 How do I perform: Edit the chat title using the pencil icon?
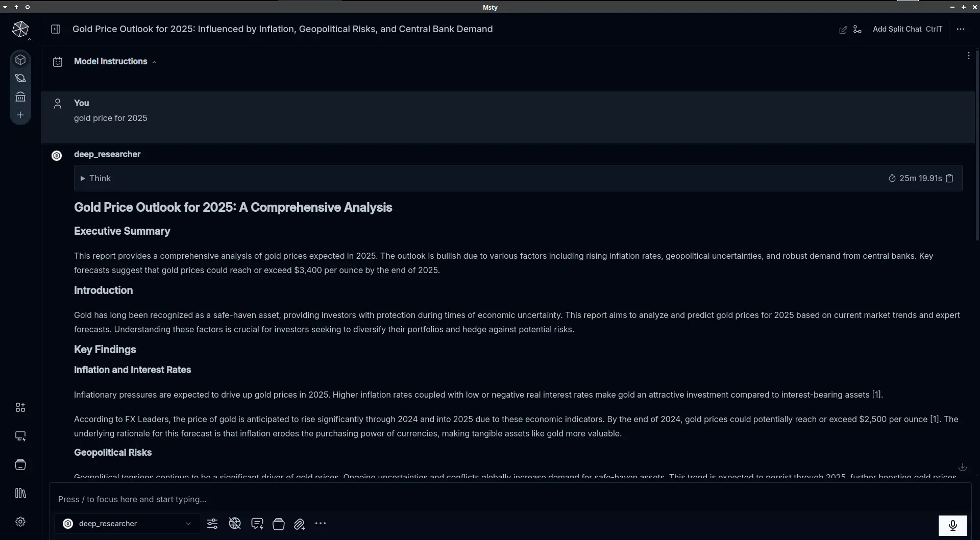[843, 29]
